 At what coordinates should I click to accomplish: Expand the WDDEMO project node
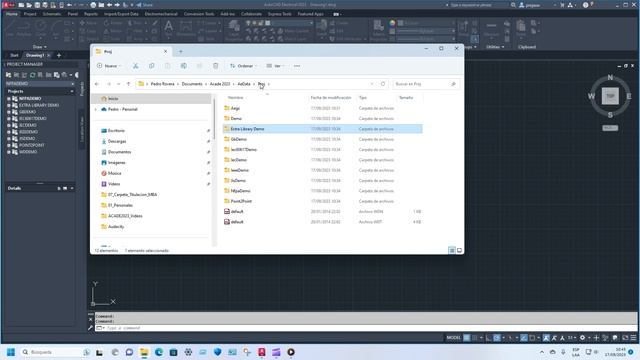pyautogui.click(x=9, y=152)
